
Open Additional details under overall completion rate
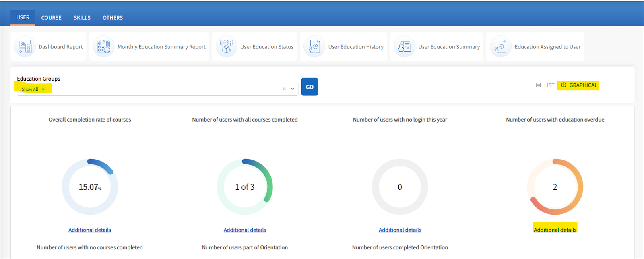tap(90, 230)
